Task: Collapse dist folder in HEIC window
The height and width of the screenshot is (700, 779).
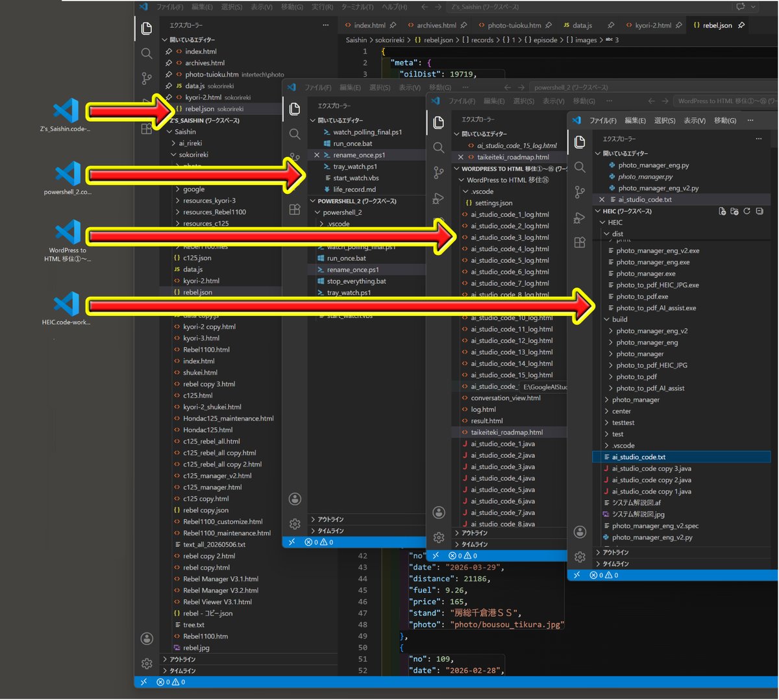Action: (x=606, y=234)
